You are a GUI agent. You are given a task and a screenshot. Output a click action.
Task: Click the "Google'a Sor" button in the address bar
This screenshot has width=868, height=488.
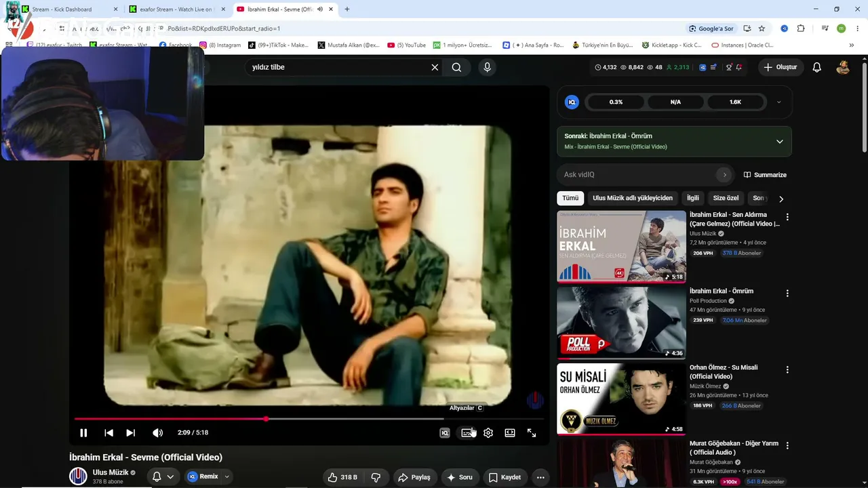[711, 28]
